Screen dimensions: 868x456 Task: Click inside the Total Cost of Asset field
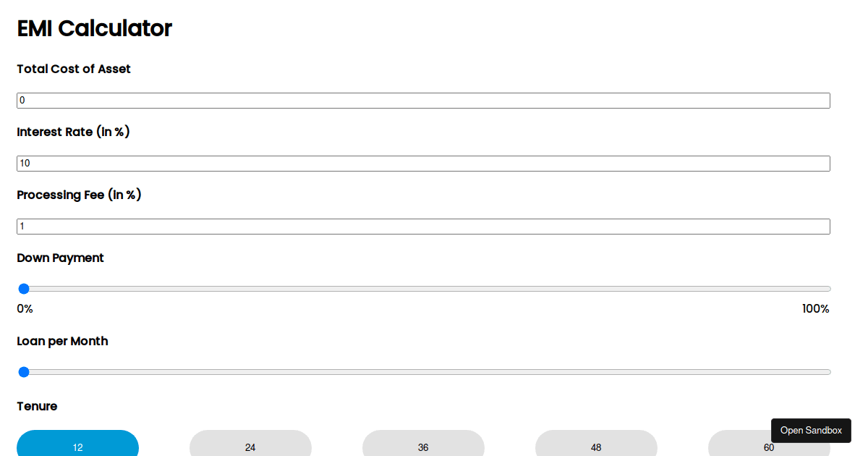pyautogui.click(x=423, y=100)
